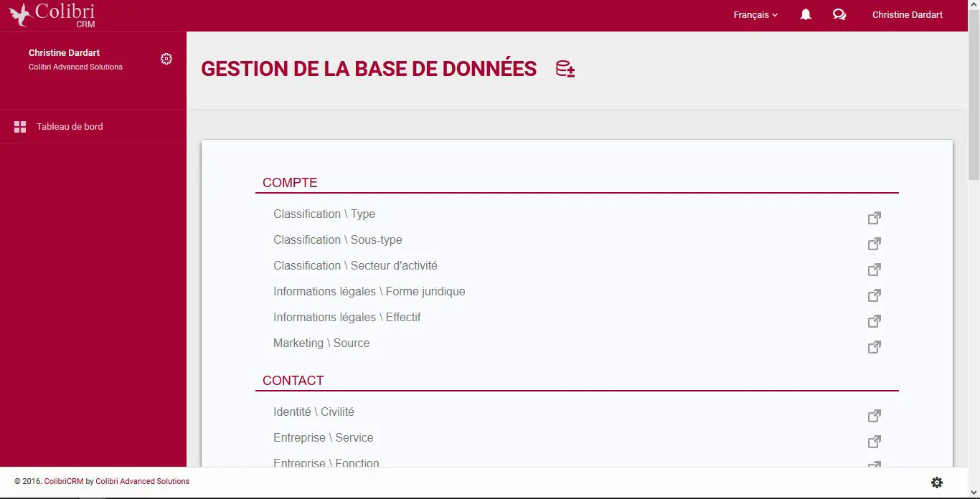Click the Colibri Advanced Solutions footer link
The height and width of the screenshot is (499, 980).
[x=143, y=482]
